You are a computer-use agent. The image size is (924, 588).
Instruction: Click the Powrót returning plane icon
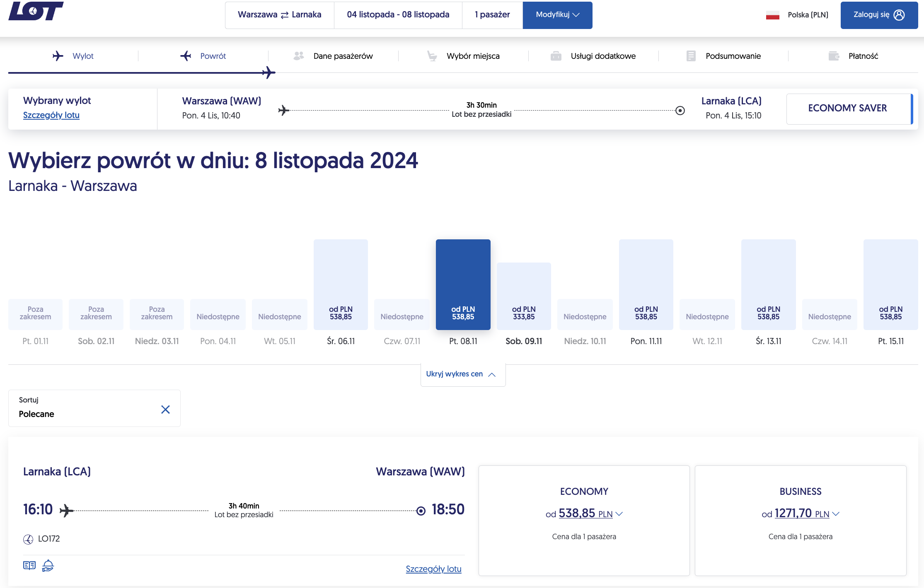click(186, 56)
